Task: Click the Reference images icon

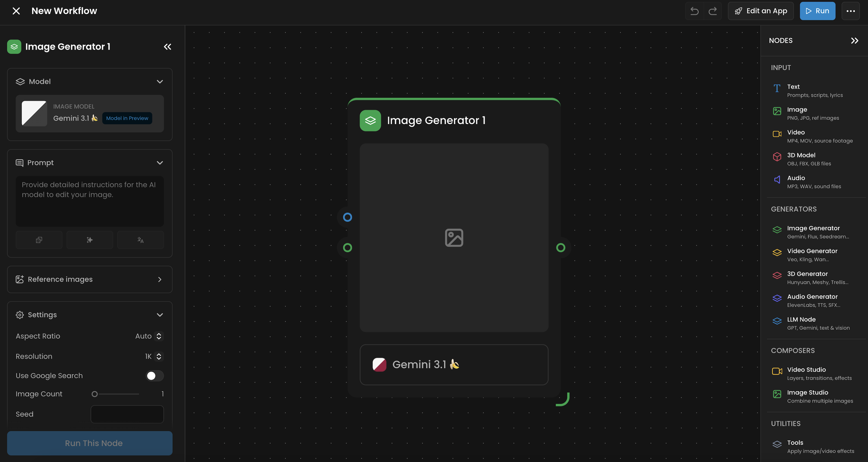Action: coord(20,280)
